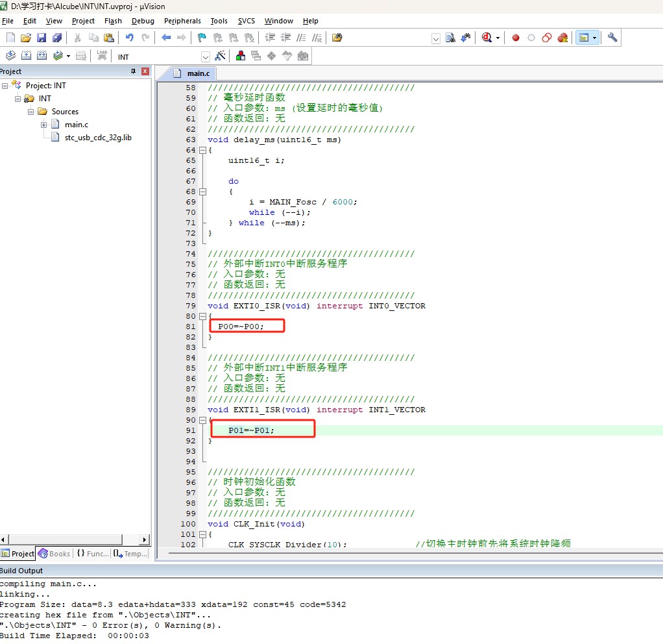Open the batch build dropdown arrow

pyautogui.click(x=68, y=56)
